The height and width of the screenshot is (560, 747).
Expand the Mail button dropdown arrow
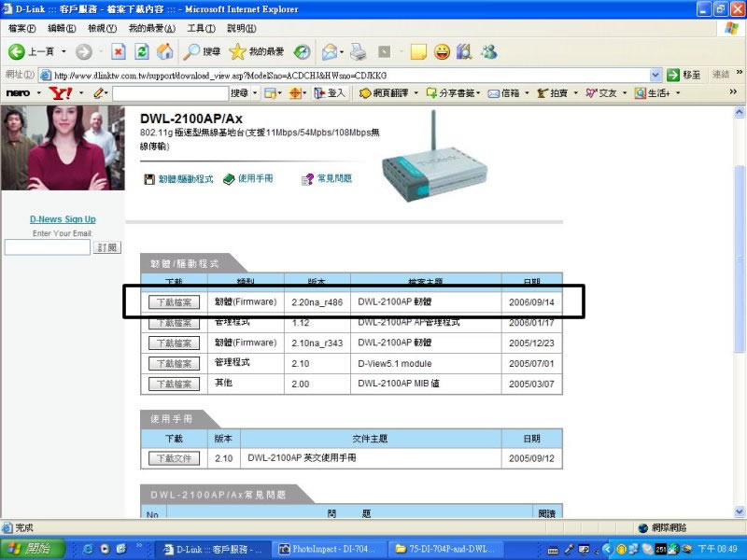(x=342, y=51)
